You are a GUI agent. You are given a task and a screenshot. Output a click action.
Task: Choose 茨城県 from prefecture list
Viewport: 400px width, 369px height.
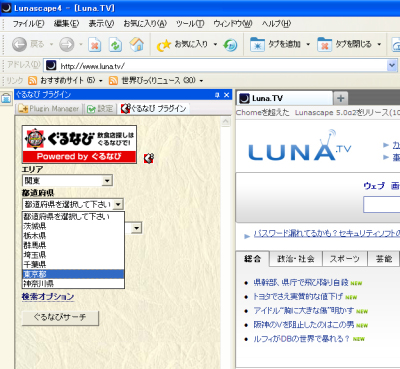73,226
